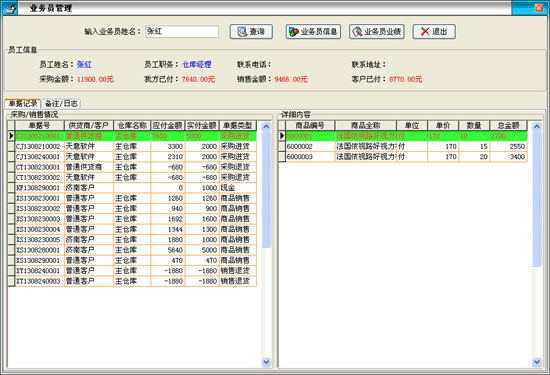Click the 商品编号 column header
550x375 pixels.
pyautogui.click(x=310, y=126)
